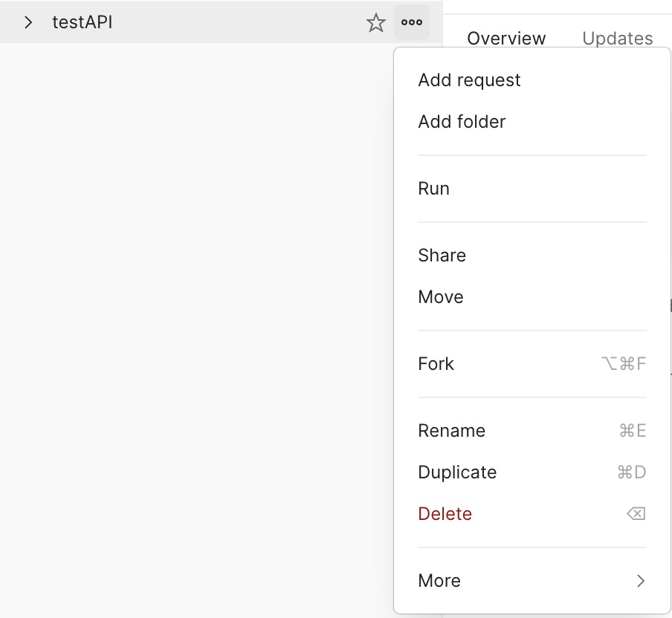Switch to the Overview tab
672x618 pixels.
[506, 38]
